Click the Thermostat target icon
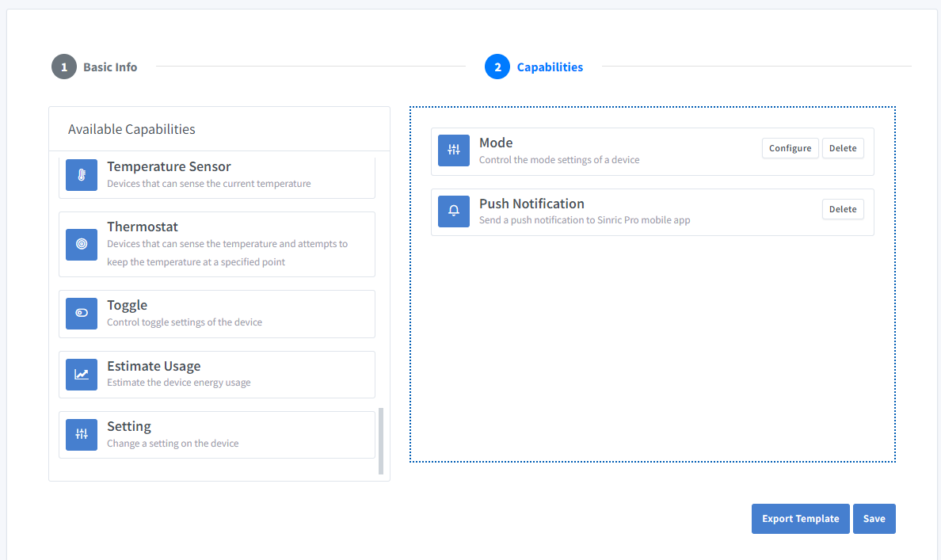The width and height of the screenshot is (941, 560). (82, 244)
